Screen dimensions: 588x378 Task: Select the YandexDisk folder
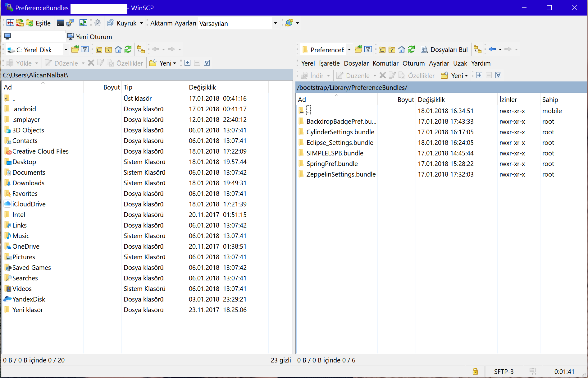(x=29, y=299)
